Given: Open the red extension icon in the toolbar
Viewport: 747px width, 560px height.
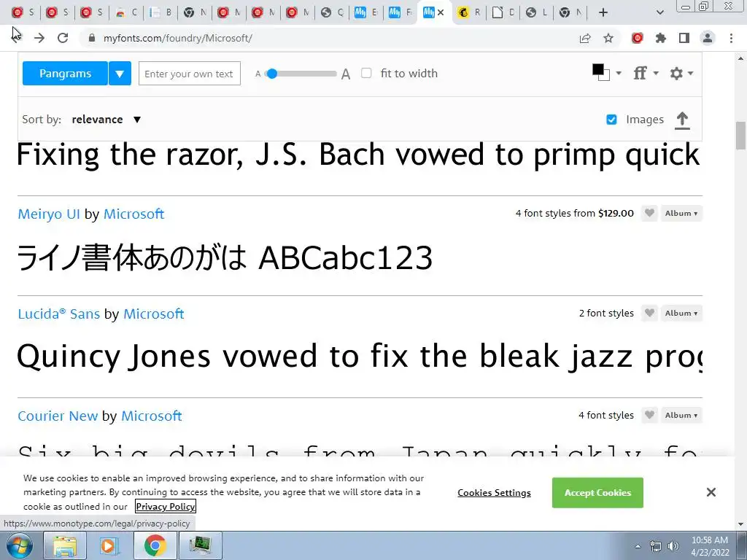Looking at the screenshot, I should [x=638, y=38].
